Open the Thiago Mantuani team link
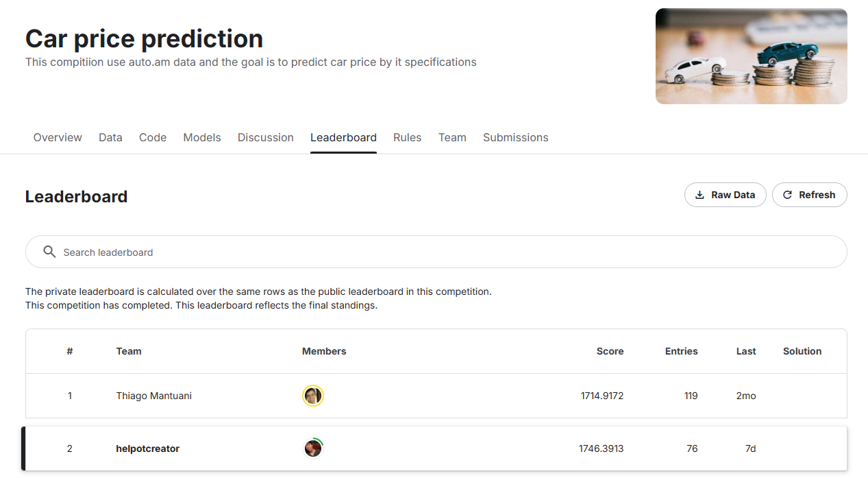This screenshot has height=478, width=868. pyautogui.click(x=154, y=396)
